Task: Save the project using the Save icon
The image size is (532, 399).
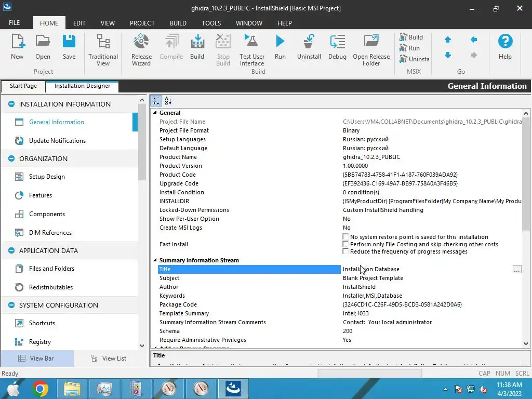Action: tap(69, 47)
